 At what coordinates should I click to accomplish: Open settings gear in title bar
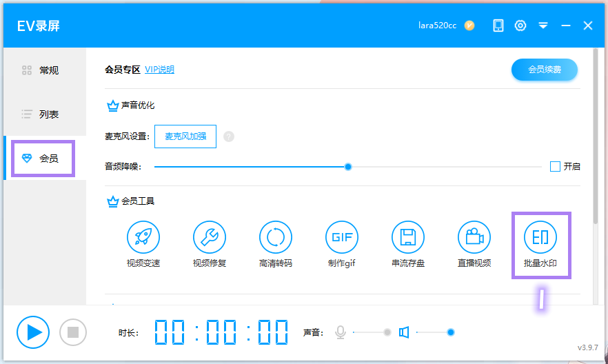[520, 26]
